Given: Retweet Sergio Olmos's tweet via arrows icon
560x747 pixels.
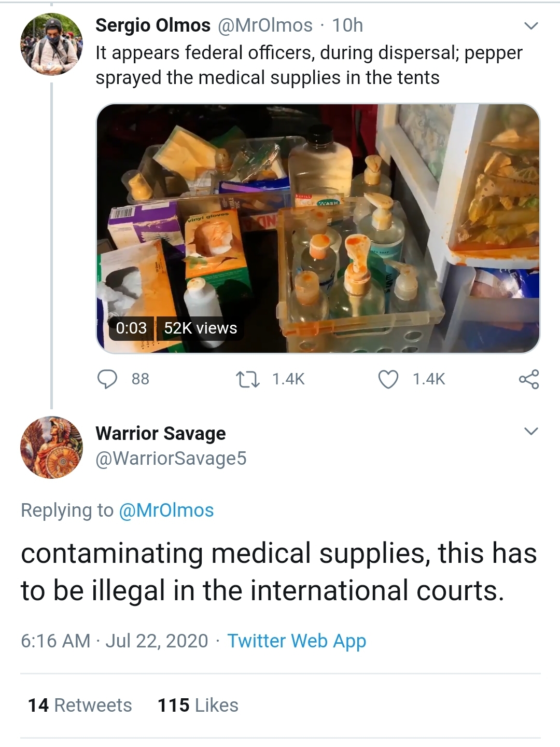Looking at the screenshot, I should pos(248,379).
